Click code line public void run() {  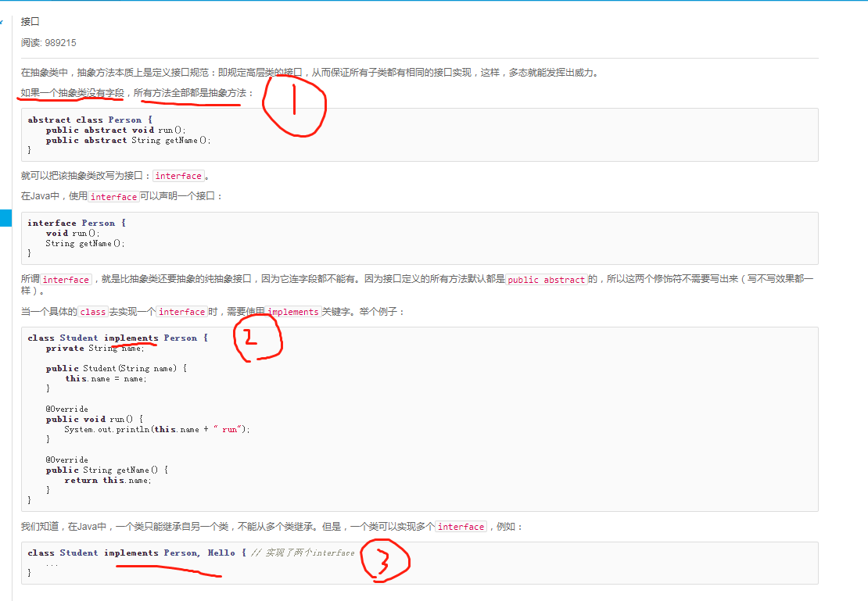(94, 420)
